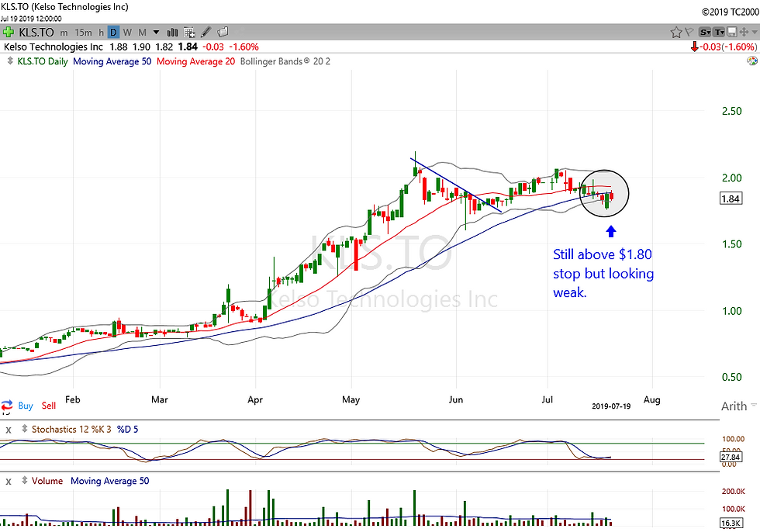Screen dimensions: 760x532
Task: Switch to Weekly 'W' timeframe
Action: pos(127,33)
